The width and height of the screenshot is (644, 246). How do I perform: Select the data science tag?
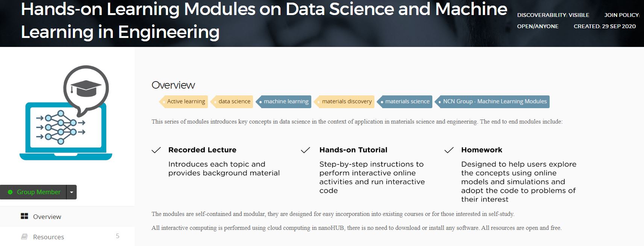(234, 101)
